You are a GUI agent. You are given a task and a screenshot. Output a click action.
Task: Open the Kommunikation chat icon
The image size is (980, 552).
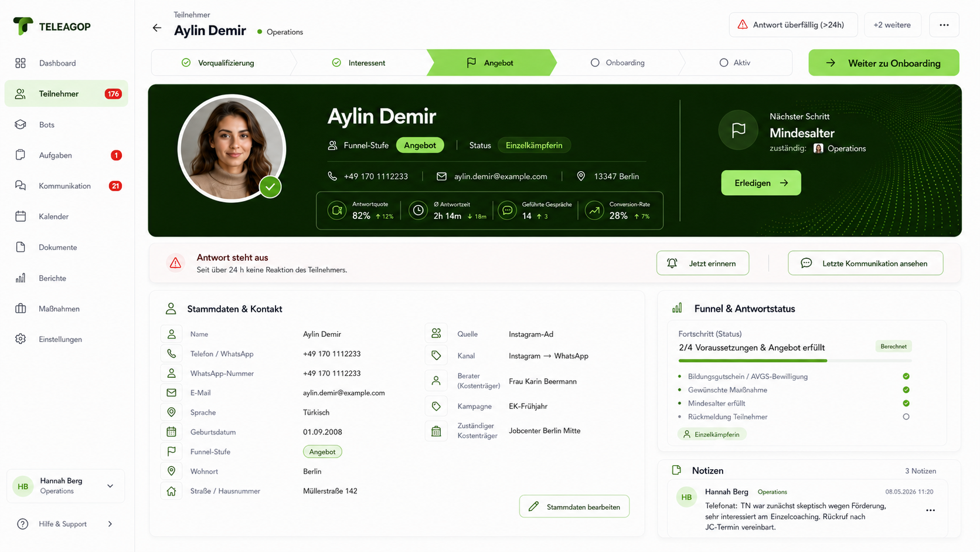[x=21, y=185]
